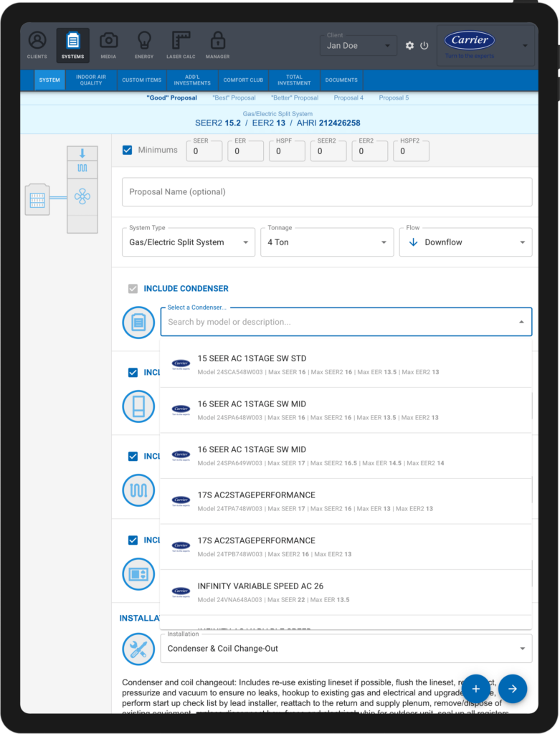Click the condenser clipboard circle icon
Image resolution: width=560 pixels, height=734 pixels.
[x=138, y=323]
